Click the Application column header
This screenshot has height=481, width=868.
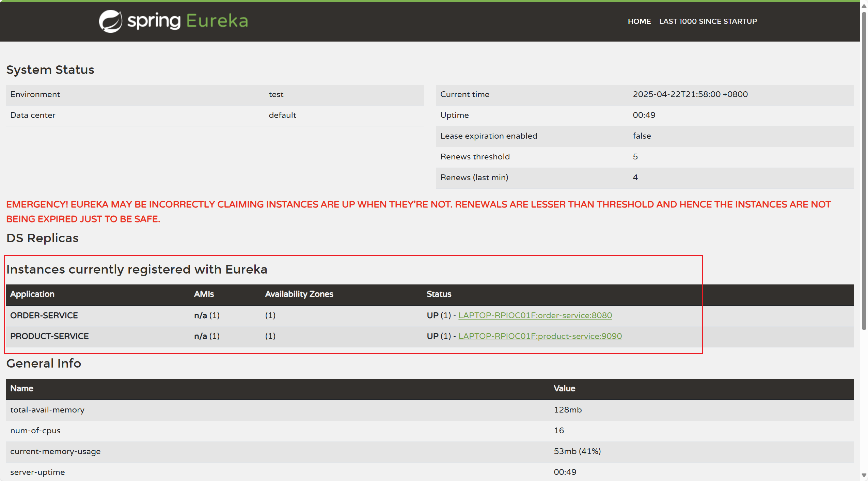click(32, 294)
